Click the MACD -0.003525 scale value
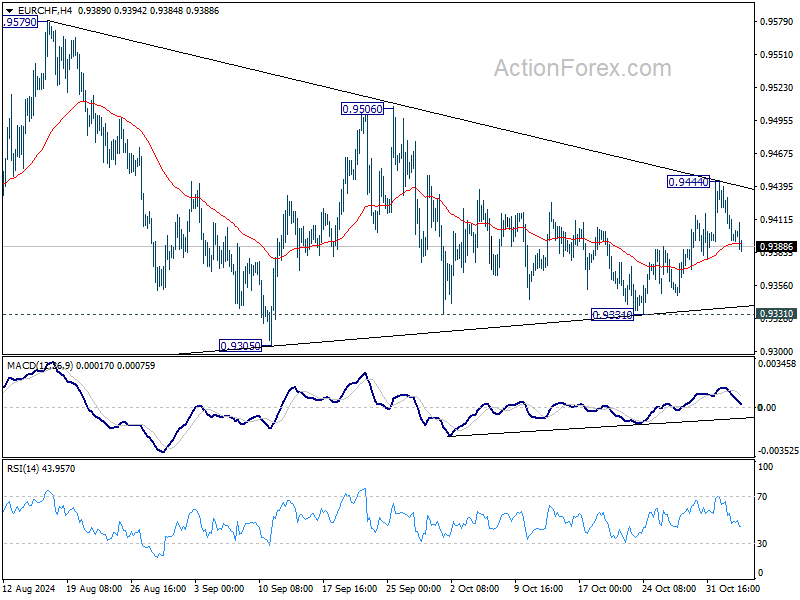Viewport: 800px width, 600px height. (777, 451)
